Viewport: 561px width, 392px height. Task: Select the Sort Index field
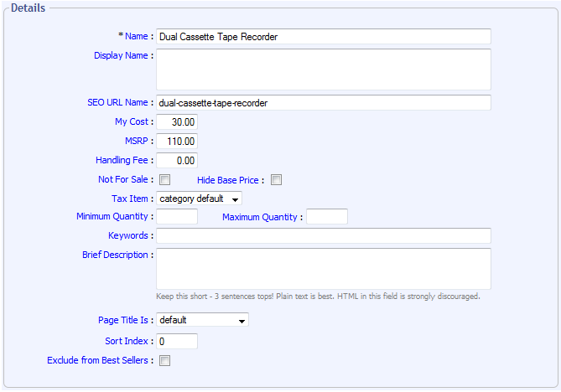coord(177,341)
